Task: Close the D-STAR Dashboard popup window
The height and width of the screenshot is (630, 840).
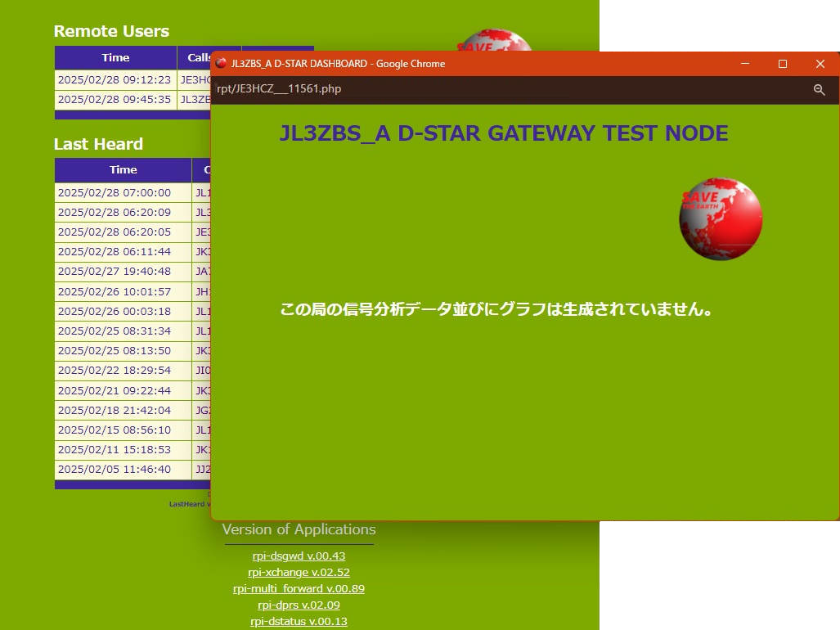Action: click(x=820, y=64)
